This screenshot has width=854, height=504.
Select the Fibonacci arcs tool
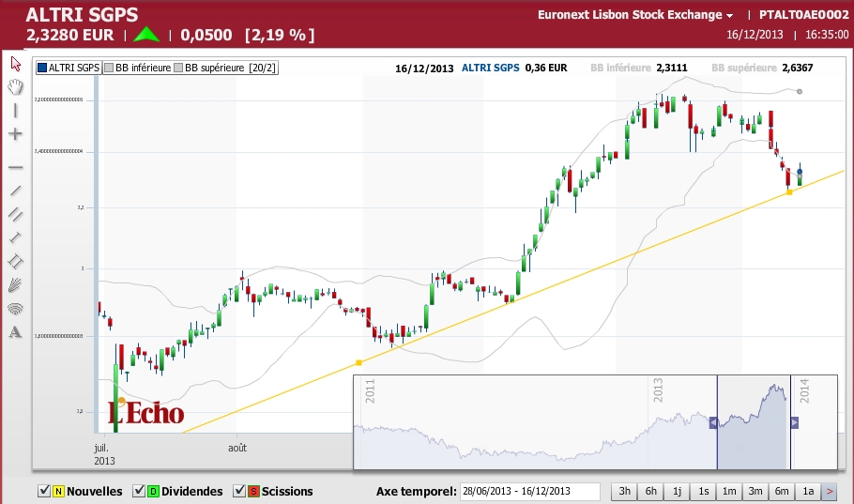pos(15,308)
